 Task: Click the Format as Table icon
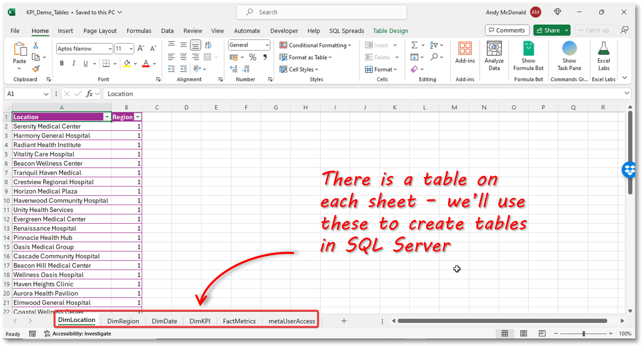coord(284,57)
